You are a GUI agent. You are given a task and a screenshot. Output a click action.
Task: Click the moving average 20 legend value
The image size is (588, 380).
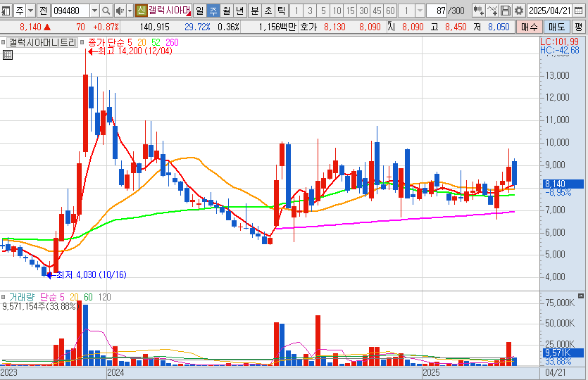pos(142,42)
